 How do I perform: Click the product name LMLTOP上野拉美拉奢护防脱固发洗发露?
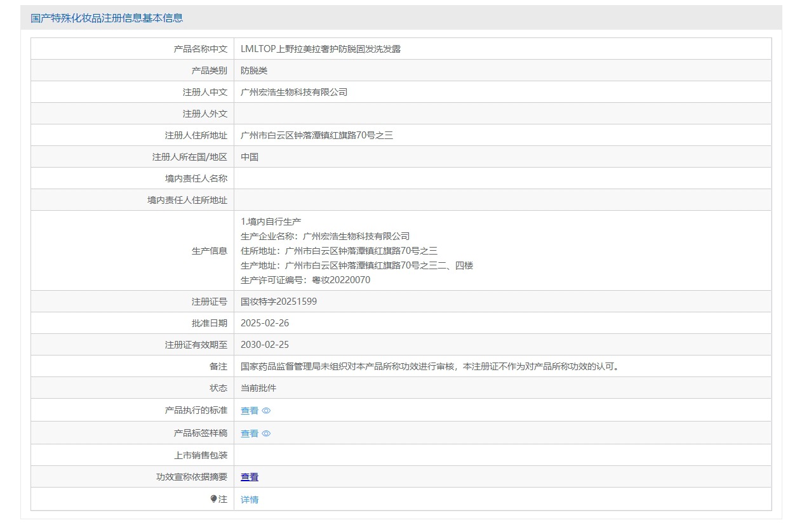click(321, 49)
